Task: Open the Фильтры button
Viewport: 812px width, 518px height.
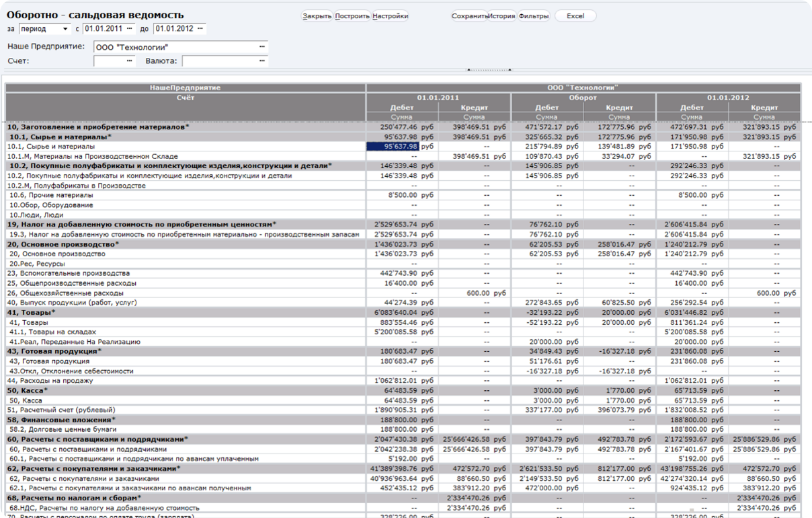Action: pyautogui.click(x=534, y=16)
